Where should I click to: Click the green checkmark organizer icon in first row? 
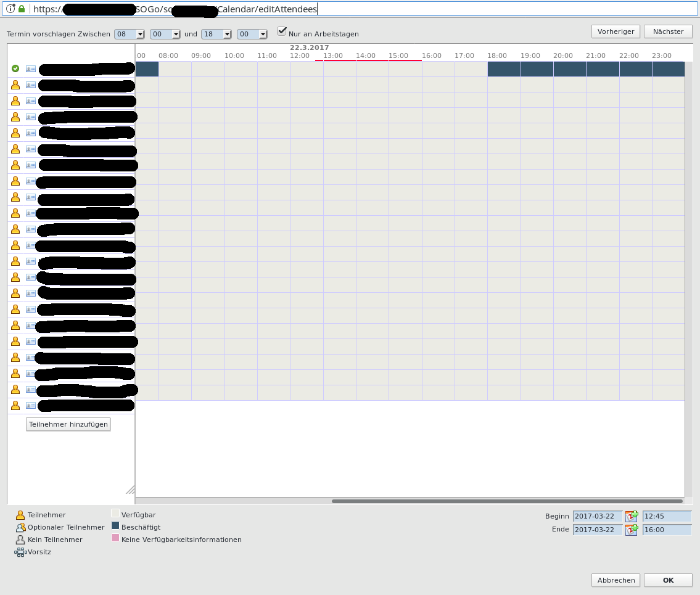click(15, 69)
